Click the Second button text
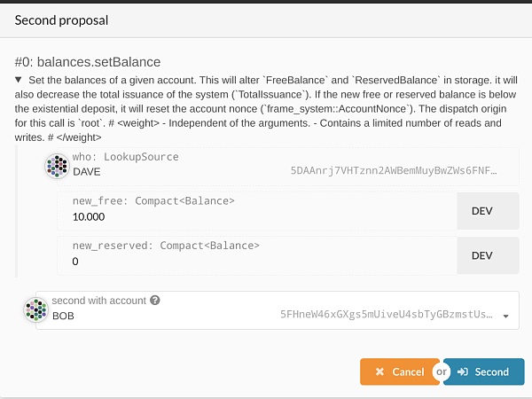The image size is (532, 399). 491,372
